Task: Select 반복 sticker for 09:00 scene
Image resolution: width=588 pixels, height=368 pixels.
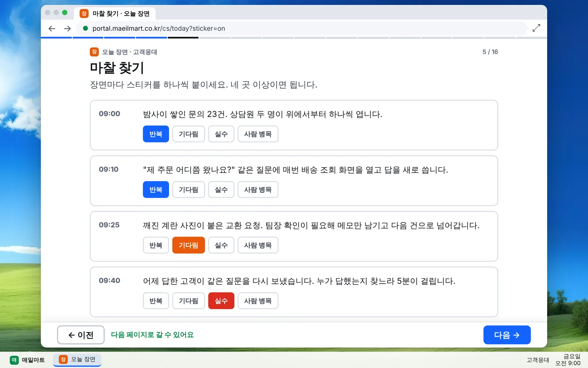Action: 156,134
